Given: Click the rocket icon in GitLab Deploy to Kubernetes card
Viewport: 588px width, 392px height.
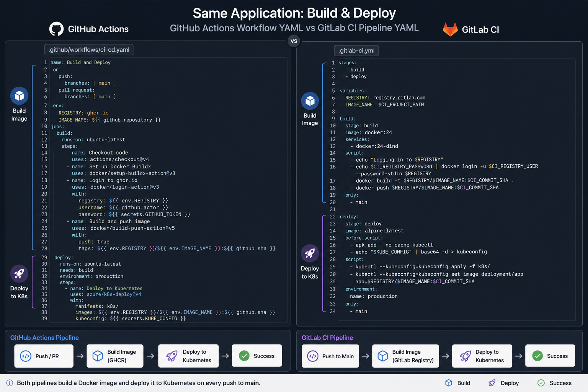Looking at the screenshot, I should click(x=465, y=356).
